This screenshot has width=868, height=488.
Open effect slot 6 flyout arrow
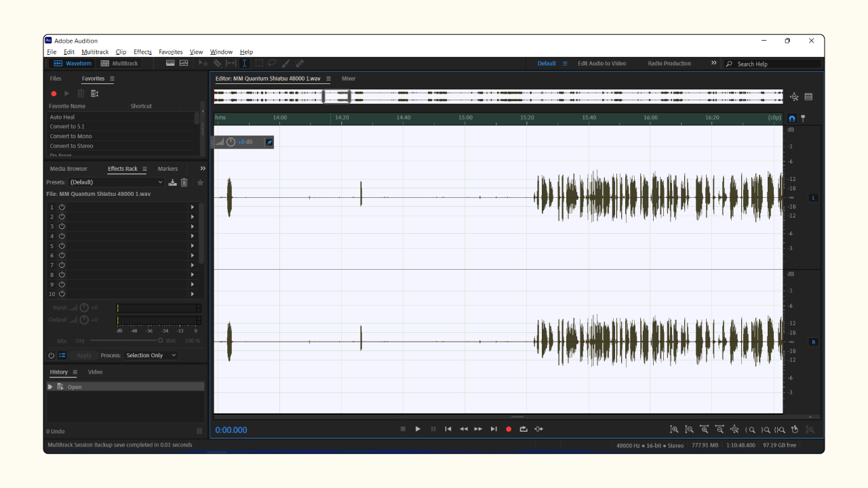click(x=192, y=256)
